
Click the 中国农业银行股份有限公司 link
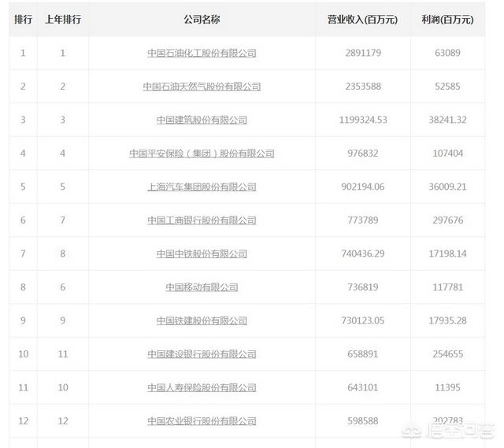point(202,421)
